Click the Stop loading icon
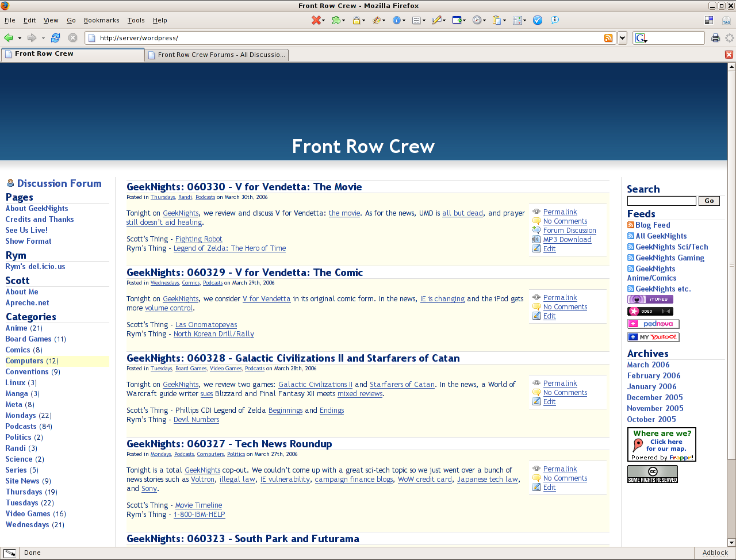The width and height of the screenshot is (736, 560). tap(72, 38)
